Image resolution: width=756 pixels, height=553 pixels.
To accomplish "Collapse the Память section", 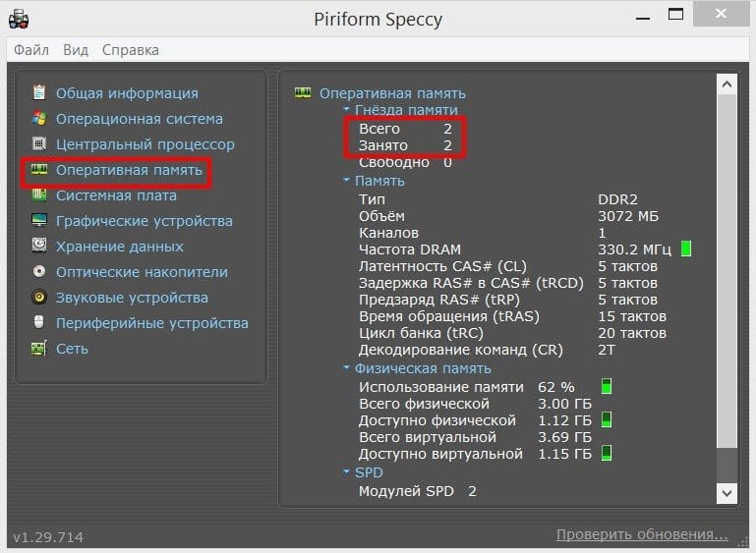I will pyautogui.click(x=346, y=179).
